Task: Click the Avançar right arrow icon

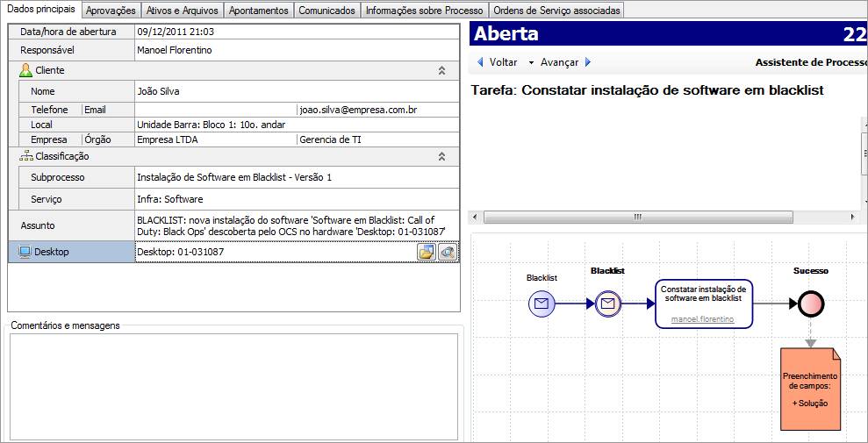Action: click(588, 62)
